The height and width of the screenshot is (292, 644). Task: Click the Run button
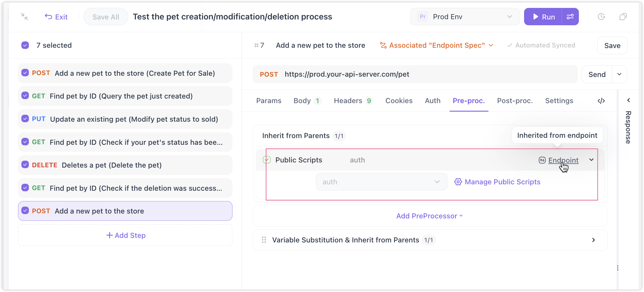click(543, 17)
